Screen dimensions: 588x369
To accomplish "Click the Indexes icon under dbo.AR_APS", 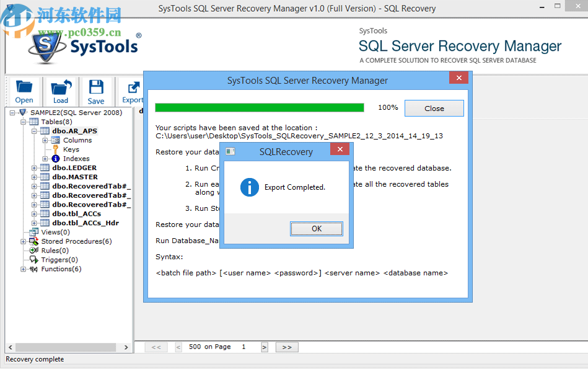I will pos(55,158).
